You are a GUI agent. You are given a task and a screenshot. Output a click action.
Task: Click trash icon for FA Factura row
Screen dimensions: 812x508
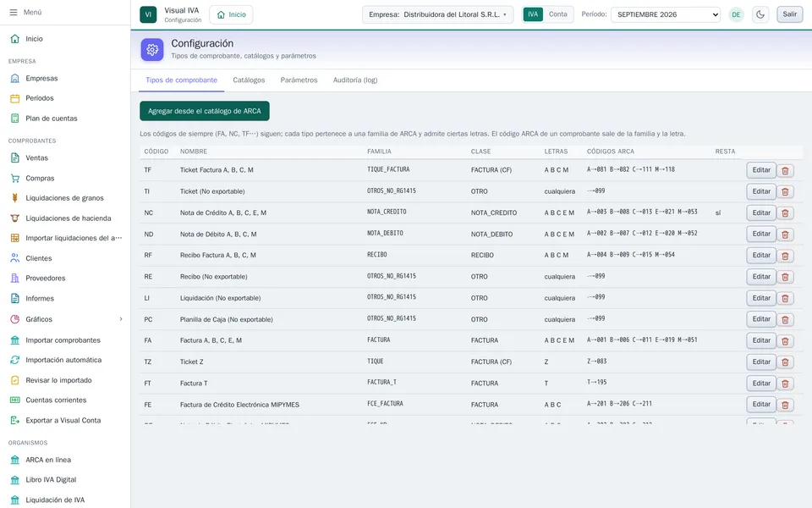[785, 341]
